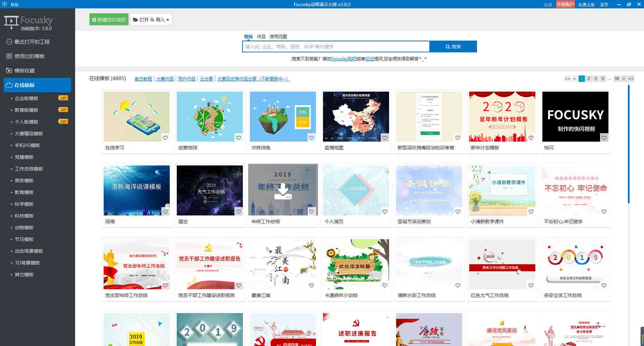Expand 3D背景模板 category
This screenshot has width=644, height=346.
(x=37, y=263)
